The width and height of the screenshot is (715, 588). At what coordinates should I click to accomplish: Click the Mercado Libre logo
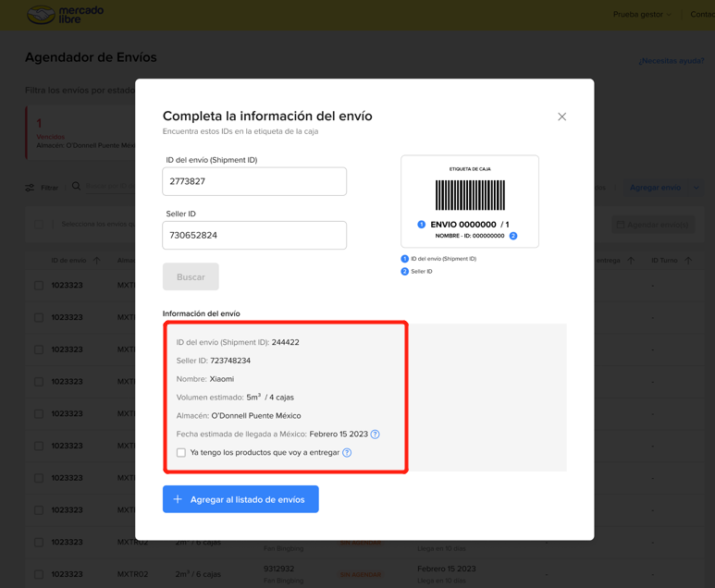click(x=65, y=14)
